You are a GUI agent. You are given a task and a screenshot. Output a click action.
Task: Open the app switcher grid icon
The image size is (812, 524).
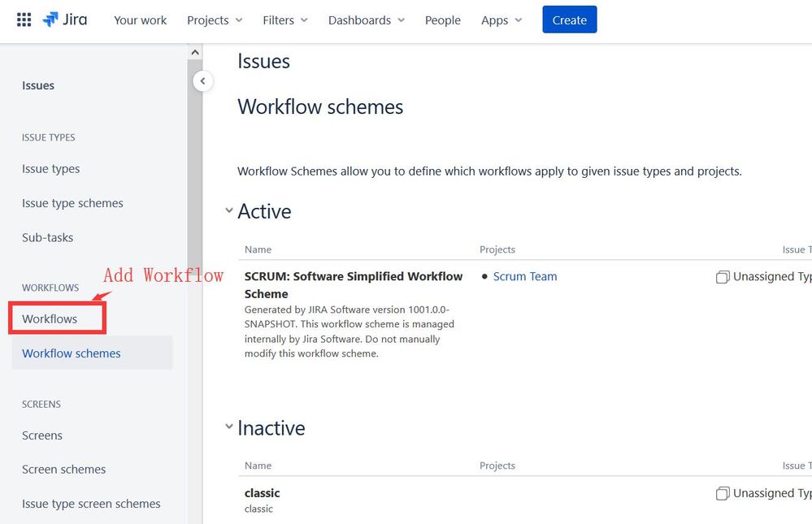point(24,19)
